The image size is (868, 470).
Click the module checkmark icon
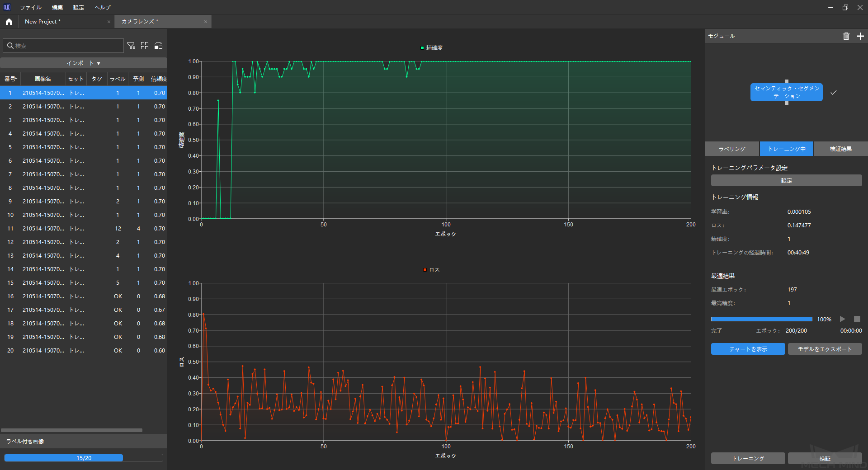(x=834, y=92)
